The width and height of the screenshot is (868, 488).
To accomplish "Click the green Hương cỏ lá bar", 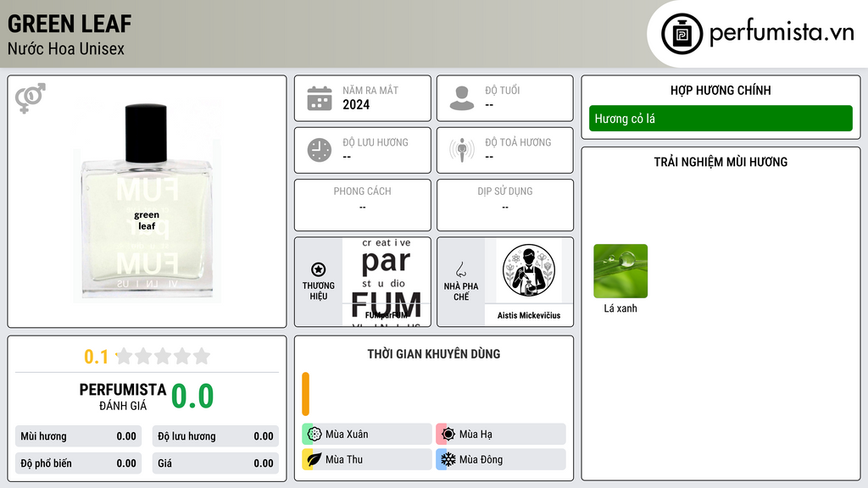I will tap(721, 119).
